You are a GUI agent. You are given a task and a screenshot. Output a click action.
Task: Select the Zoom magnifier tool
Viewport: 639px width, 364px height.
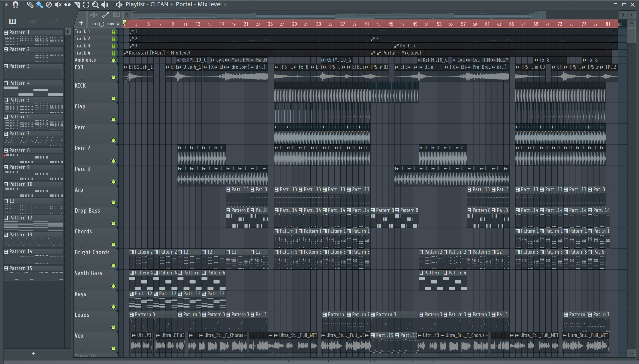[95, 4]
